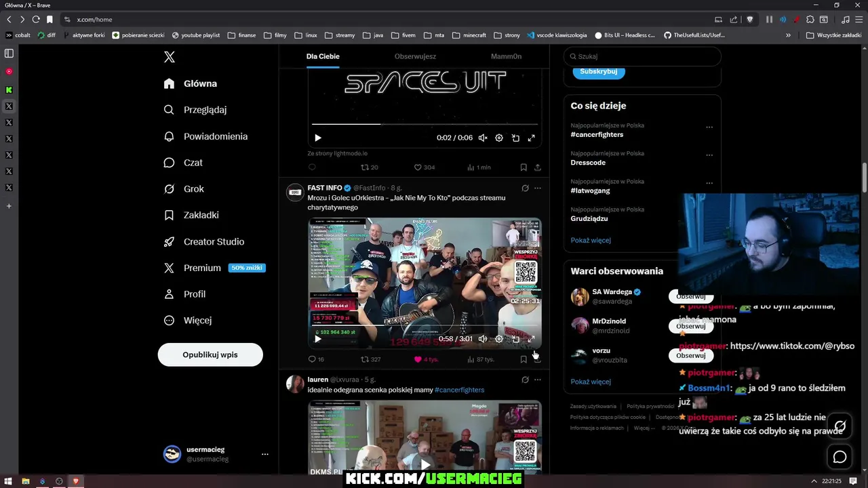Open #cancerfighters trend options ellipsis
The height and width of the screenshot is (488, 868).
tap(709, 127)
